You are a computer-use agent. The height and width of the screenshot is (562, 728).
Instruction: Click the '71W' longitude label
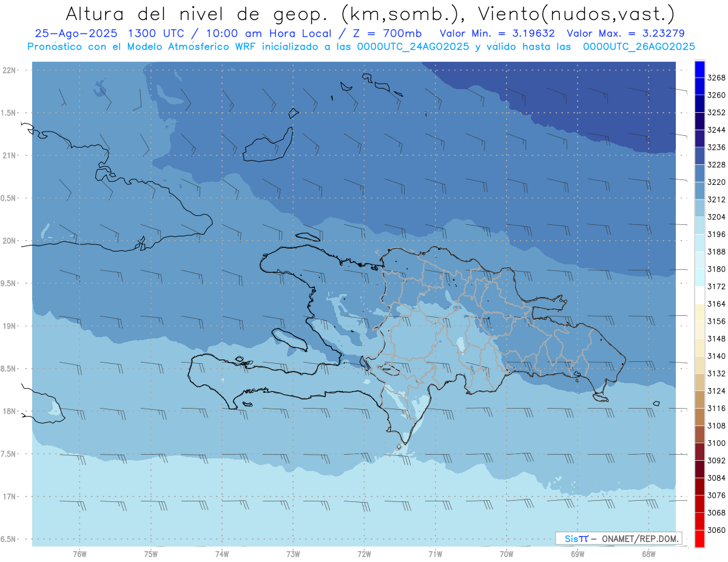435,554
